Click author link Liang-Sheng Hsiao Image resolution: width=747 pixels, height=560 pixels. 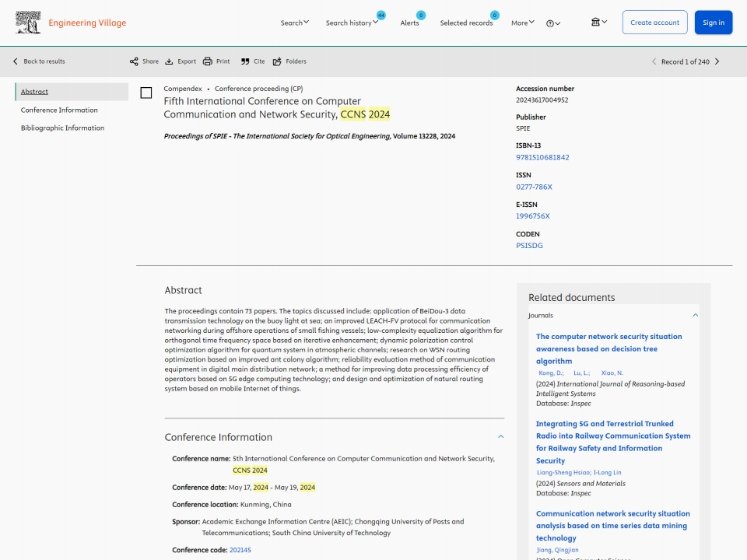tap(564, 472)
